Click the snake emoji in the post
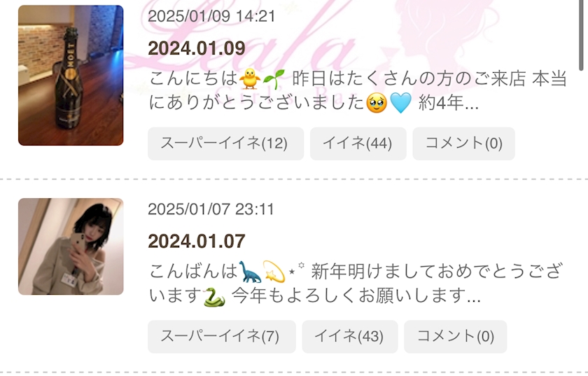This screenshot has width=588, height=376. [x=214, y=296]
